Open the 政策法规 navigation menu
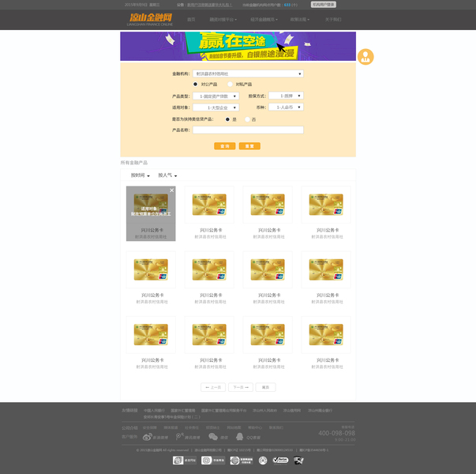This screenshot has height=474, width=476. 300,20
